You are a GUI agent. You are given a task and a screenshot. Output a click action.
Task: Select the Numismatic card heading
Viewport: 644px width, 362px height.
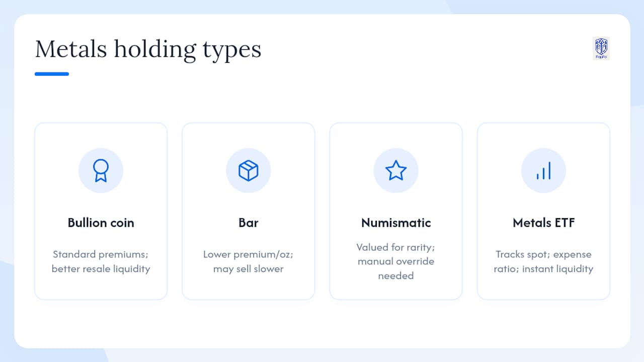[396, 223]
